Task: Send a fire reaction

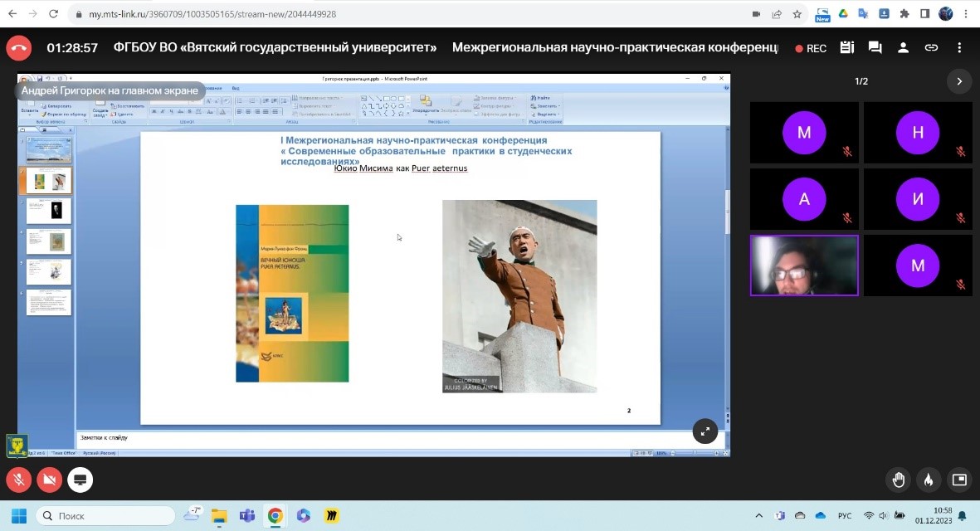Action: [929, 480]
